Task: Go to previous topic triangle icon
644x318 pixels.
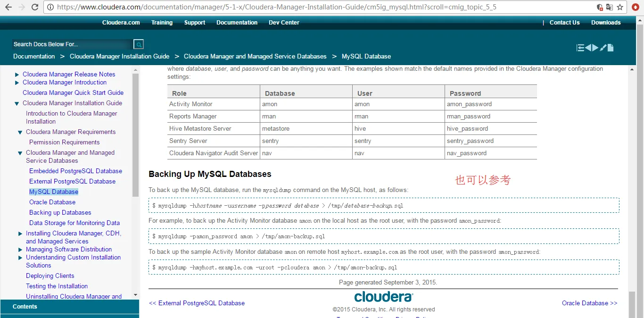Action: 588,48
